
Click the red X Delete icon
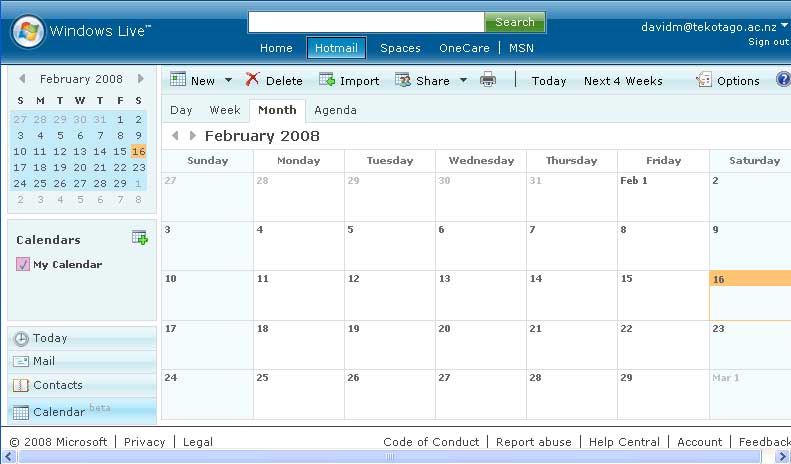coord(252,79)
